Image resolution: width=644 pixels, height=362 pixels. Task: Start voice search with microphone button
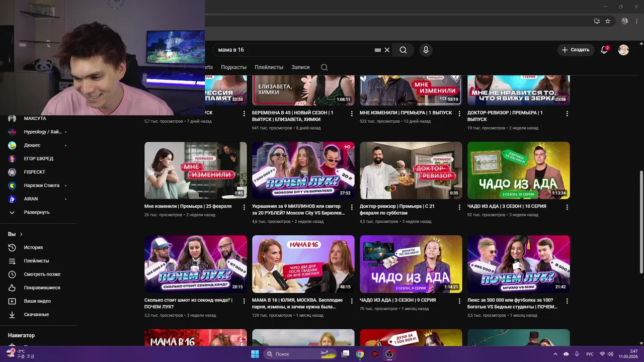click(x=426, y=50)
